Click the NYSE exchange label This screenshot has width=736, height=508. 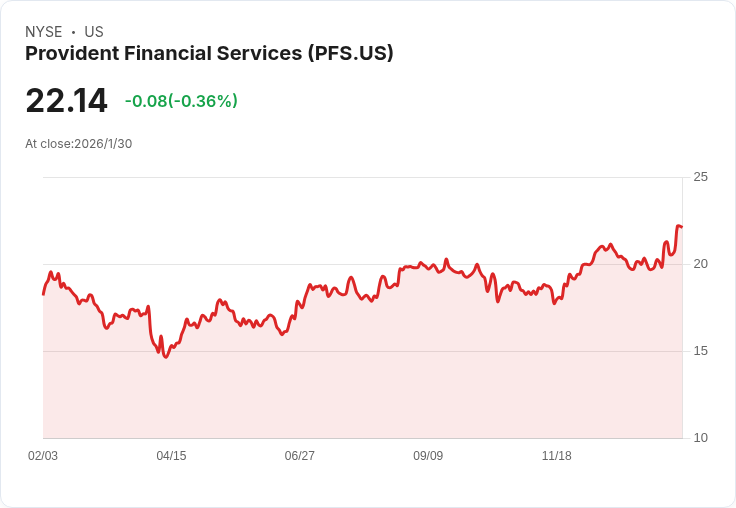pos(43,32)
